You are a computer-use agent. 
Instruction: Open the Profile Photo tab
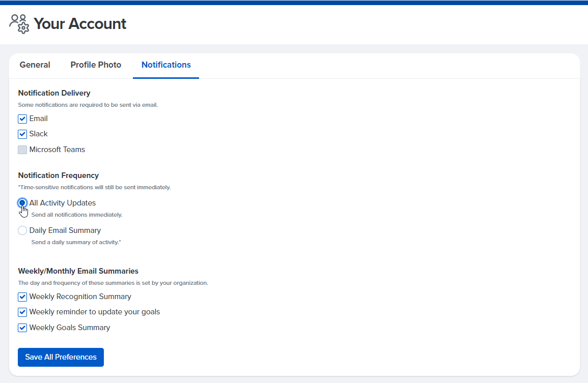click(x=96, y=65)
